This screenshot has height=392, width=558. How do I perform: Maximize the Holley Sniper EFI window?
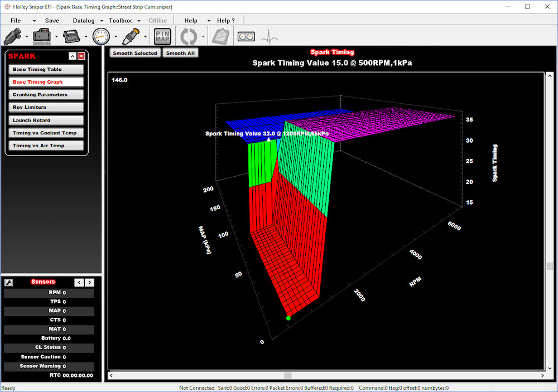(527, 7)
